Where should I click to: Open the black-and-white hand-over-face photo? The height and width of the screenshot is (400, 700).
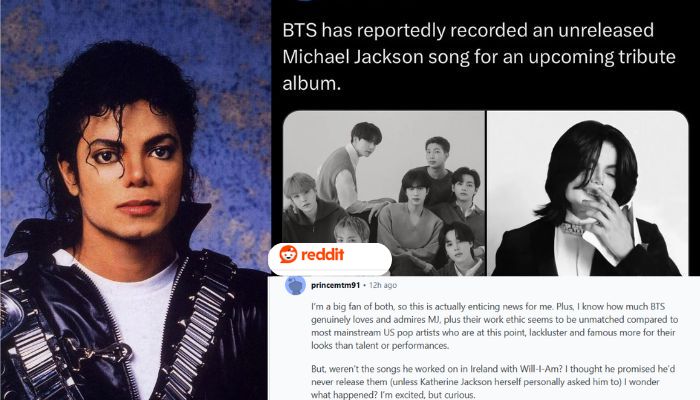[x=588, y=193]
